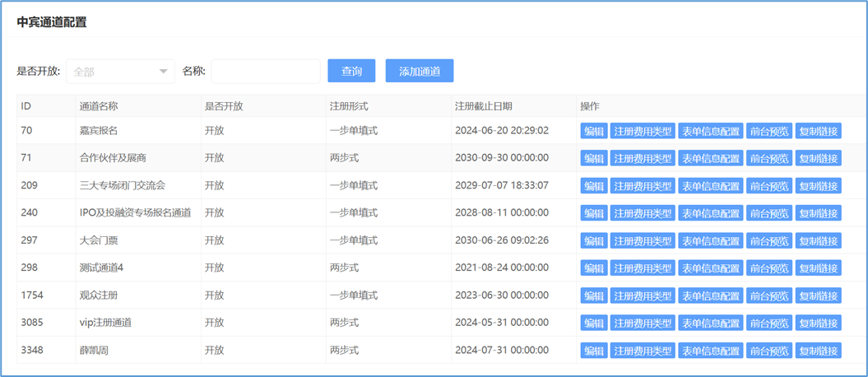Click 前台预览 for 薛凯周 row
Image resolution: width=868 pixels, height=377 pixels.
click(769, 351)
